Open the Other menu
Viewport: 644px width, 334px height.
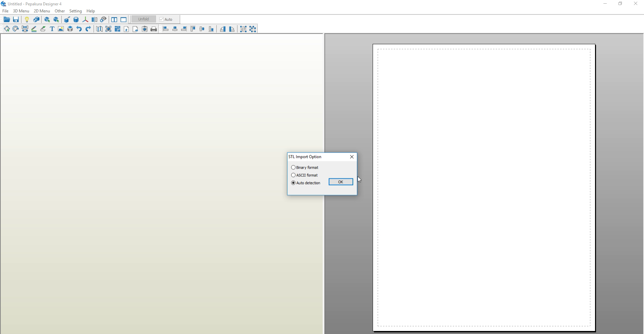click(x=60, y=11)
